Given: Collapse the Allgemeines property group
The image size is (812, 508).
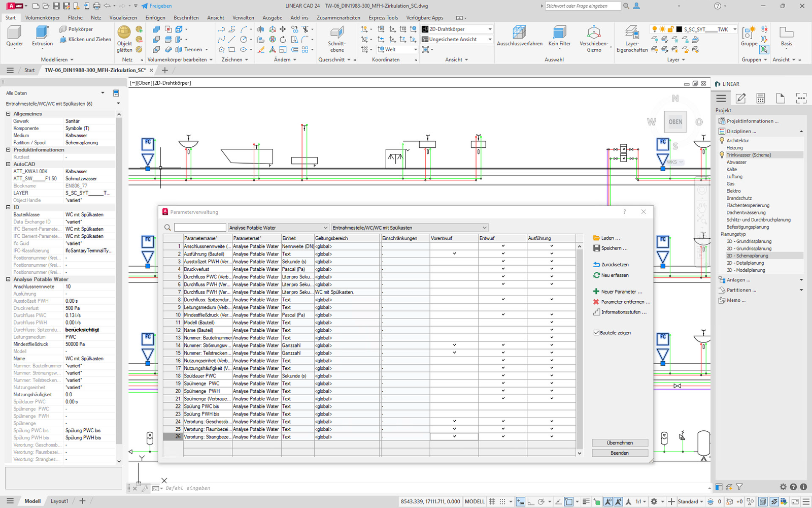Looking at the screenshot, I should [x=8, y=114].
